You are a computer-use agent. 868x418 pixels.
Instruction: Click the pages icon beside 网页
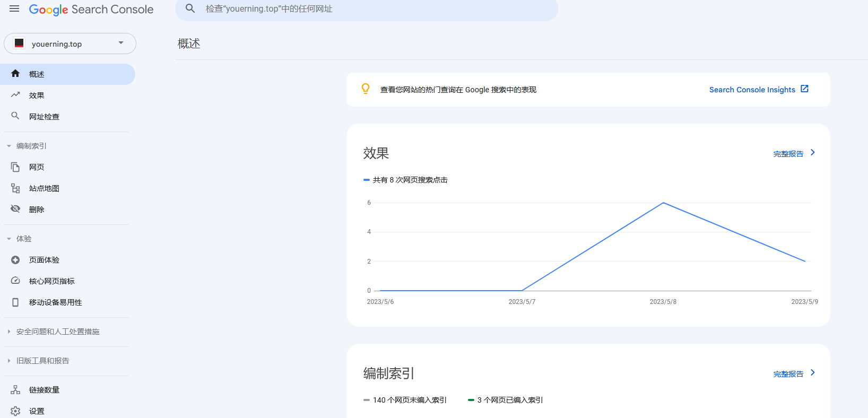click(15, 167)
